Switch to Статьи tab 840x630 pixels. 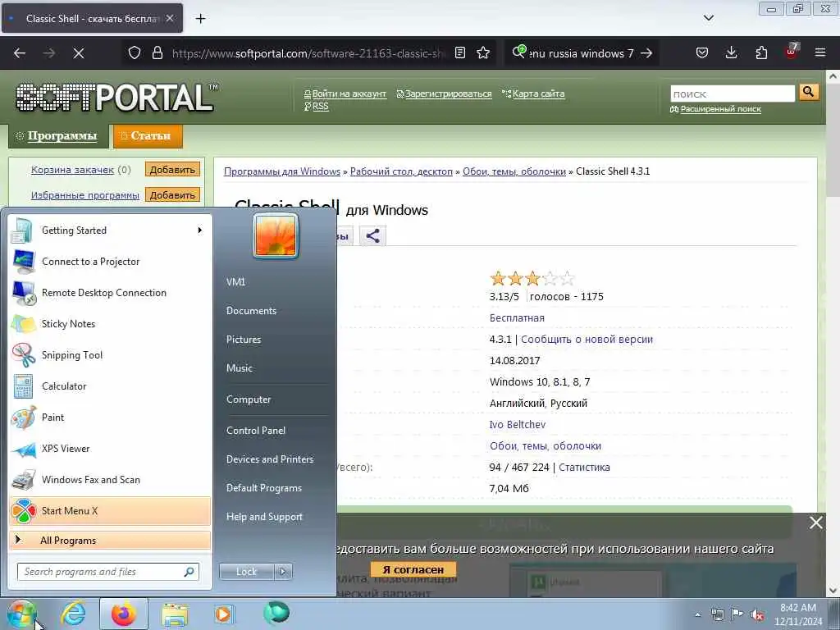[148, 136]
